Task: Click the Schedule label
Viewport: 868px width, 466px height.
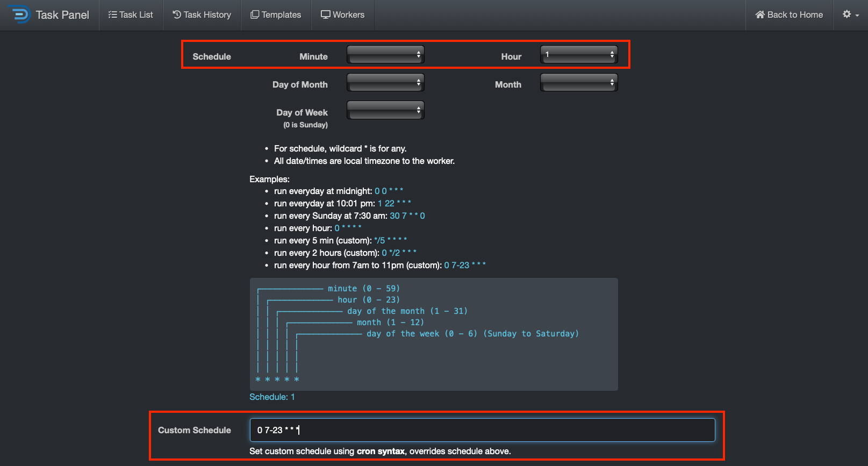Action: (212, 56)
